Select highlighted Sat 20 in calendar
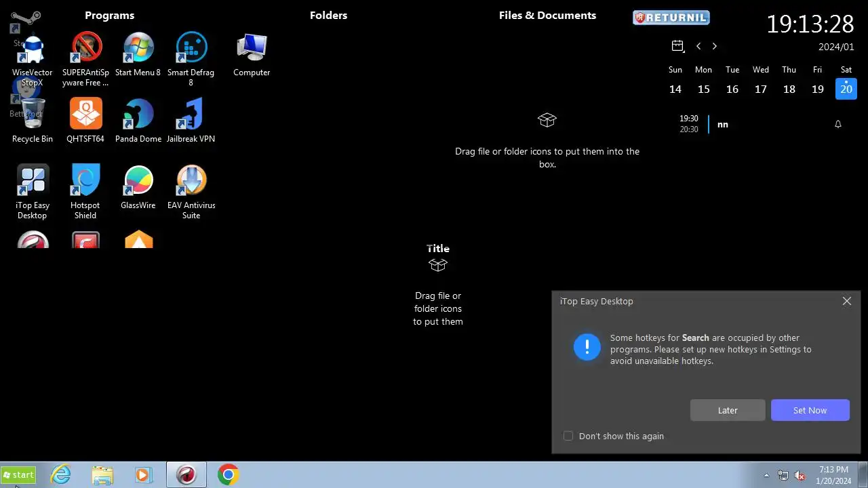868x488 pixels. pos(846,89)
